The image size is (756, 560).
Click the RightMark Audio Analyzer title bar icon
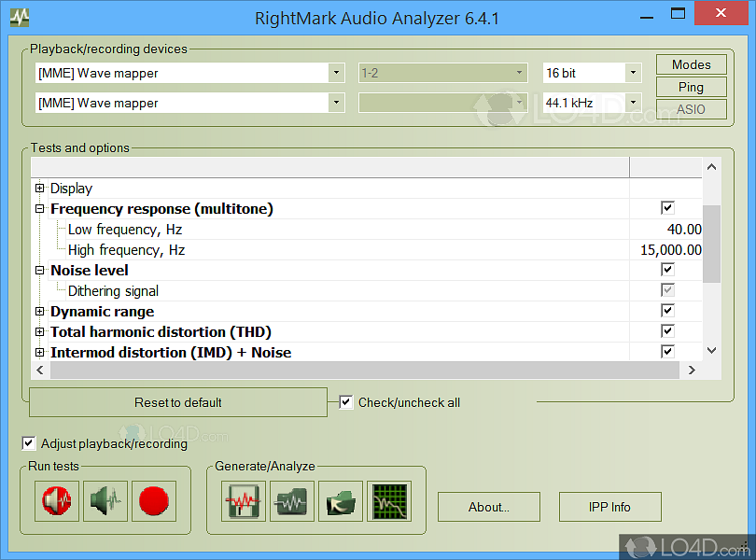[x=19, y=16]
